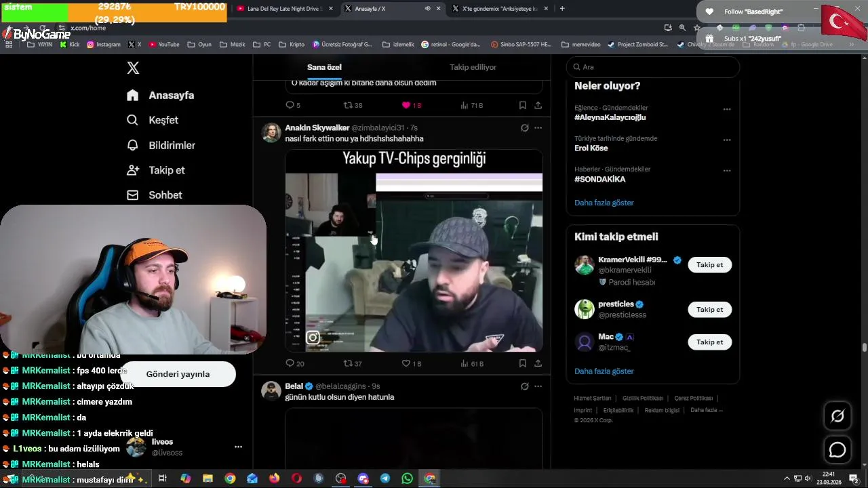
Task: Open YouTube bookmark
Action: (x=164, y=45)
